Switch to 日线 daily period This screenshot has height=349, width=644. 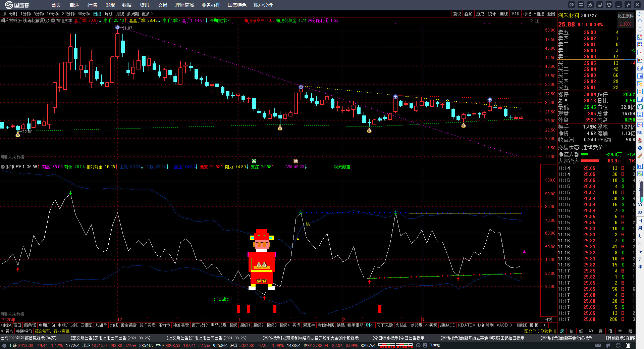[x=97, y=14]
